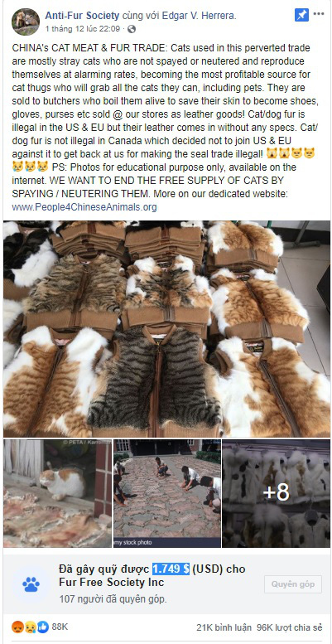The image size is (332, 644).
Task: Click the post timestamp 1 tháng 12
Action: click(x=82, y=29)
